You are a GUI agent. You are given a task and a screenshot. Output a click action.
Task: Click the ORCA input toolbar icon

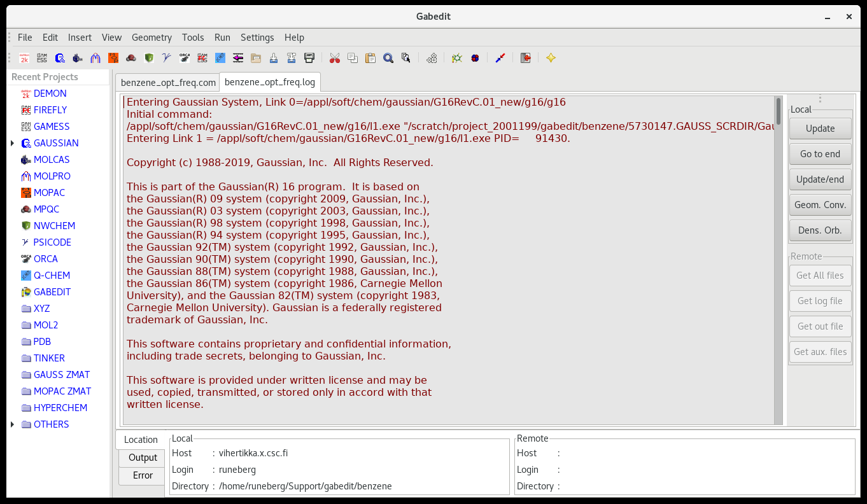click(x=185, y=58)
